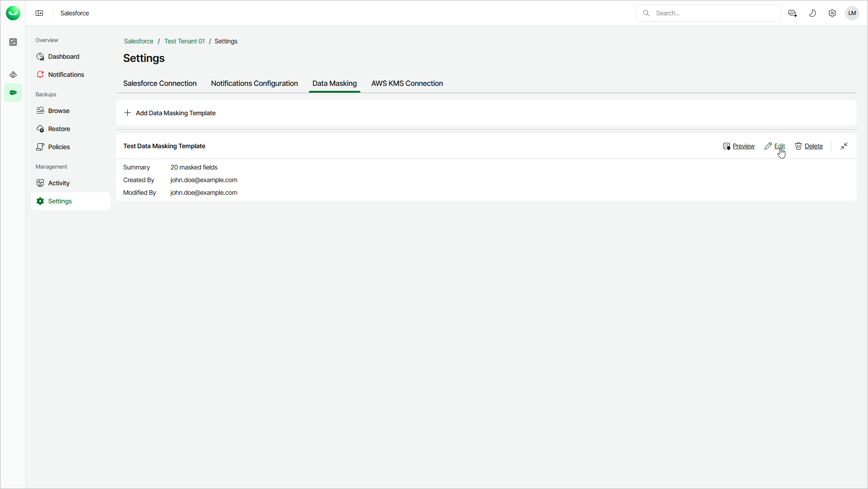Toggle dark mode with moon icon
This screenshot has width=868, height=489.
812,13
